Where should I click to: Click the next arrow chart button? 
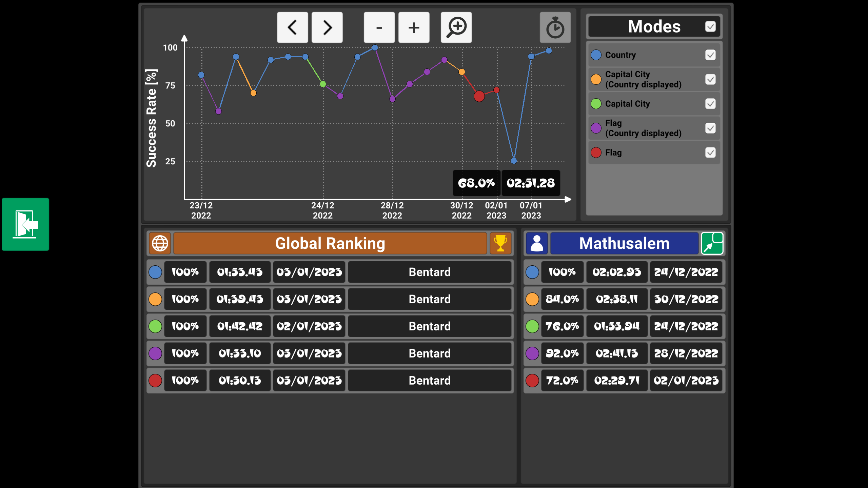(327, 27)
